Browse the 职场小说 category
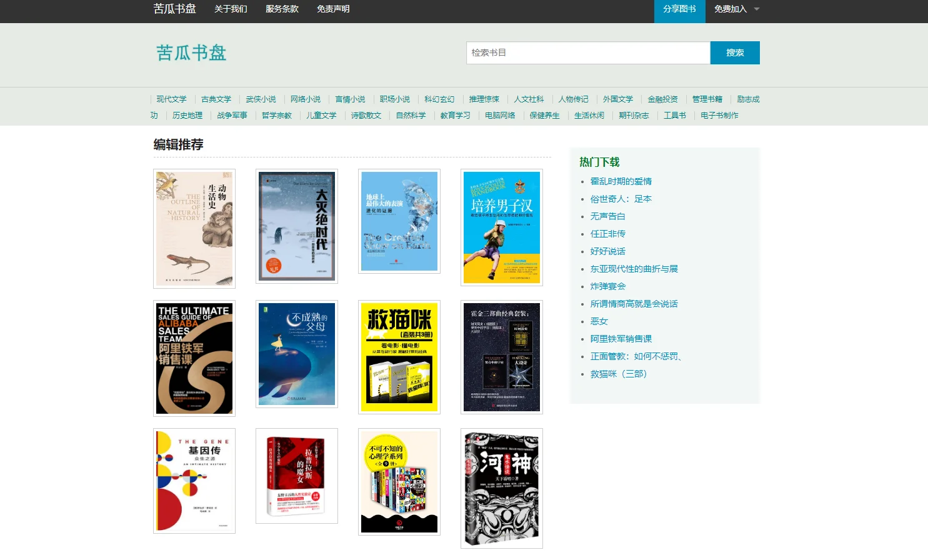 395,99
